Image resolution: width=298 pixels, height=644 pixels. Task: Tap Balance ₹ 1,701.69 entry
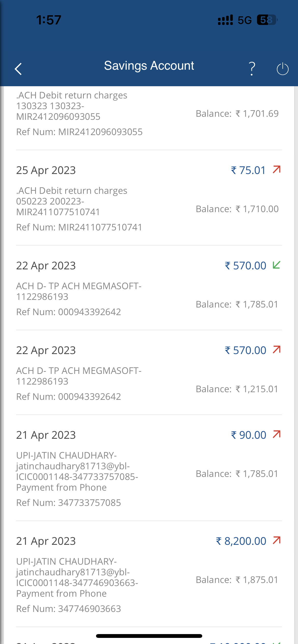237,113
